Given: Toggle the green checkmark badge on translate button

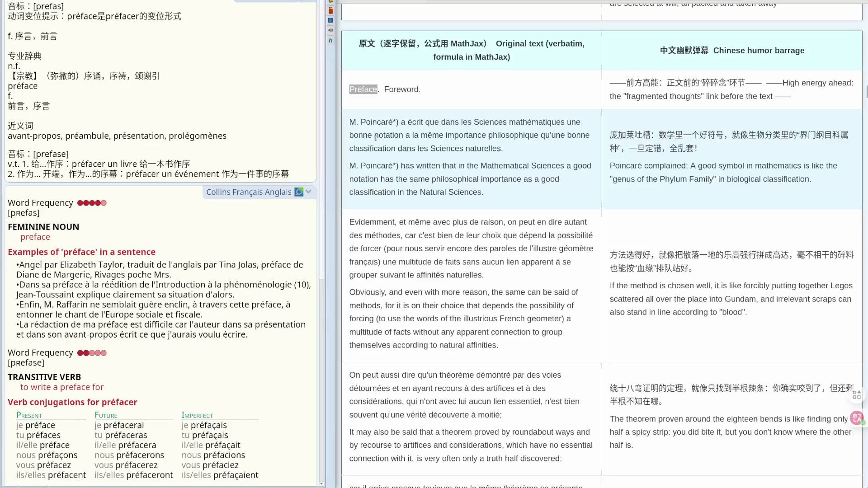Looking at the screenshot, I should 863,422.
